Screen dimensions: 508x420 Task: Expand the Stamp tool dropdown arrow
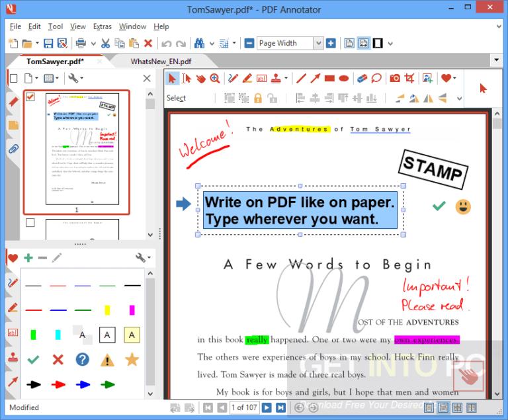286,78
